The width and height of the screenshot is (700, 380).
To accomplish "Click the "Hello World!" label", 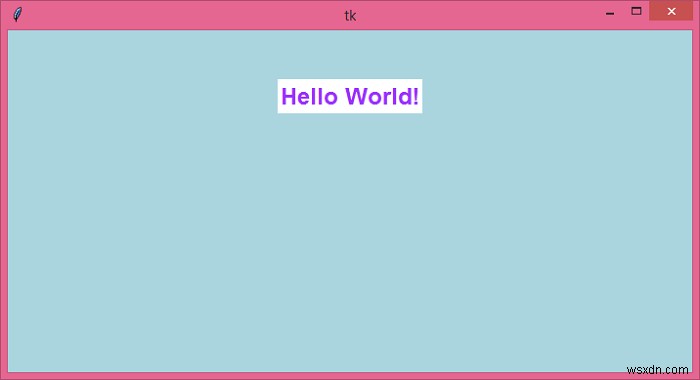I will coord(350,96).
